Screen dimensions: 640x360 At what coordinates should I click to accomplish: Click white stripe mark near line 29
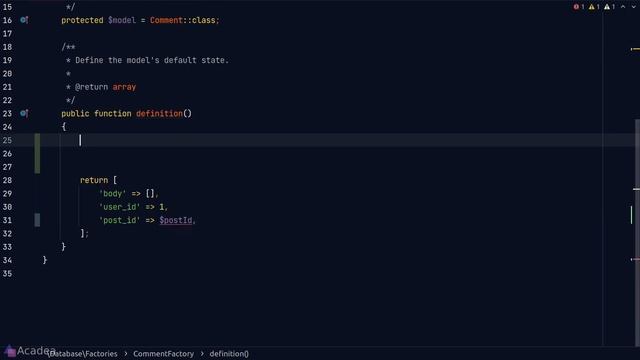pos(636,189)
